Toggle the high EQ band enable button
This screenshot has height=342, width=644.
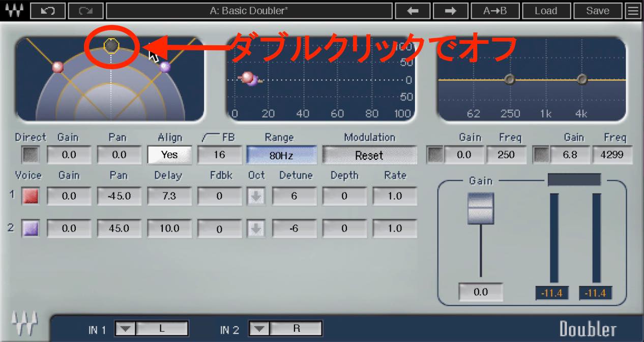(x=541, y=155)
